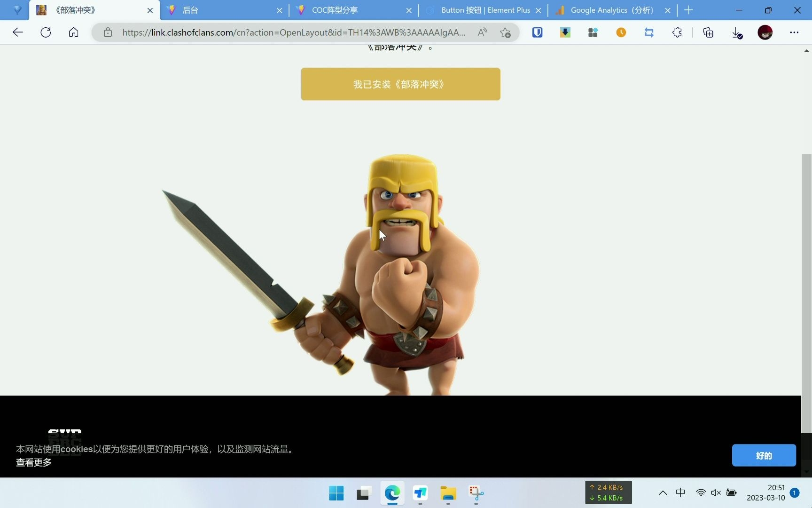Open File Explorer from taskbar
Viewport: 812px width, 508px height.
pyautogui.click(x=448, y=493)
